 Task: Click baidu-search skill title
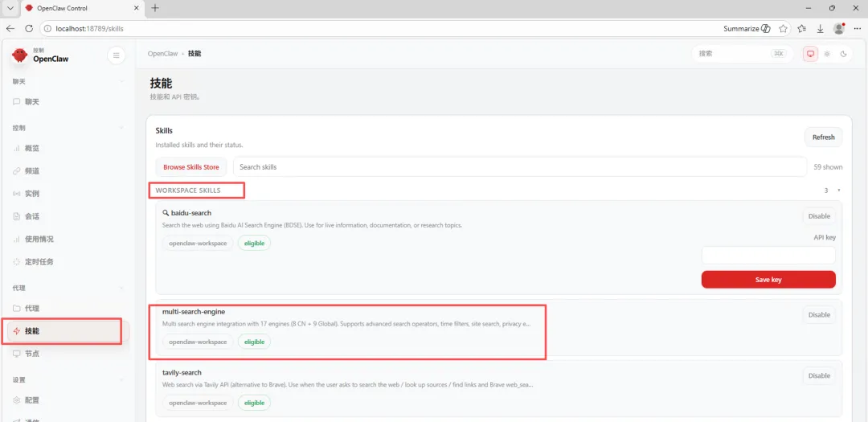pos(191,213)
